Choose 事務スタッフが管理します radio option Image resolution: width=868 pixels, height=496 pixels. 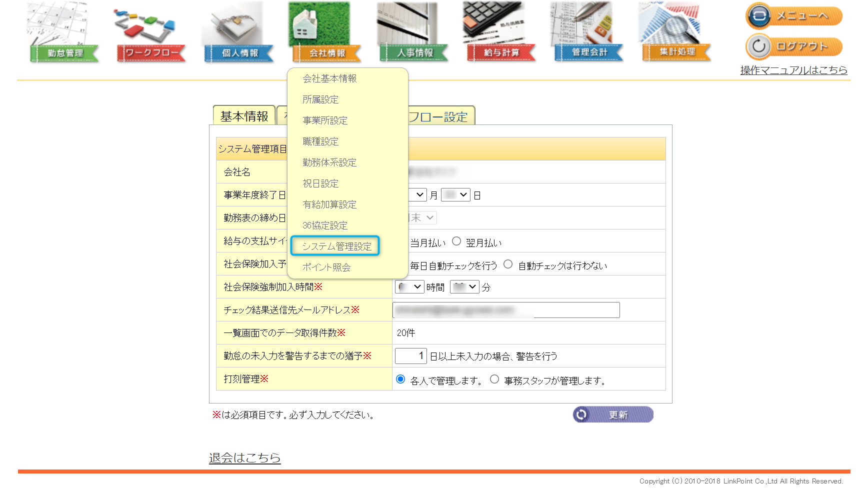[x=494, y=379]
